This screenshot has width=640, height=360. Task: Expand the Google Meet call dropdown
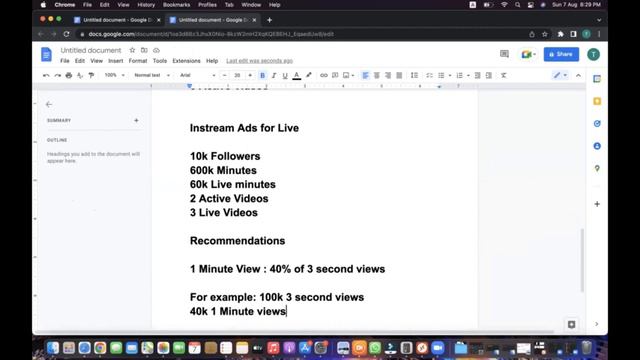(x=534, y=54)
